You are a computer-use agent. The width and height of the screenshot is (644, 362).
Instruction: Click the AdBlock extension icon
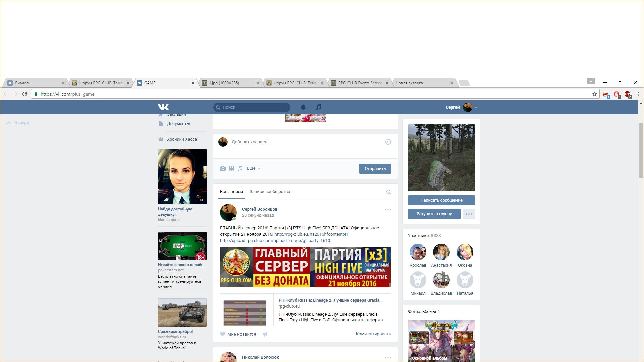(x=628, y=94)
